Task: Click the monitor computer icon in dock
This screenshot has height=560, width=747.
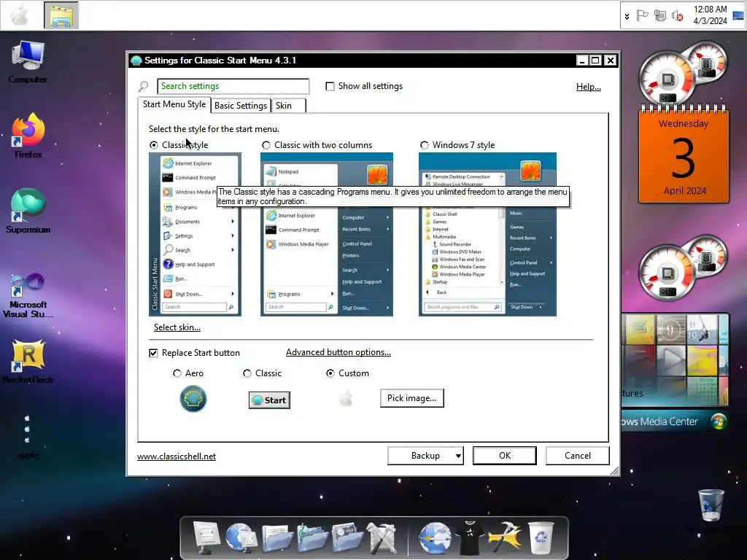Action: tap(206, 538)
